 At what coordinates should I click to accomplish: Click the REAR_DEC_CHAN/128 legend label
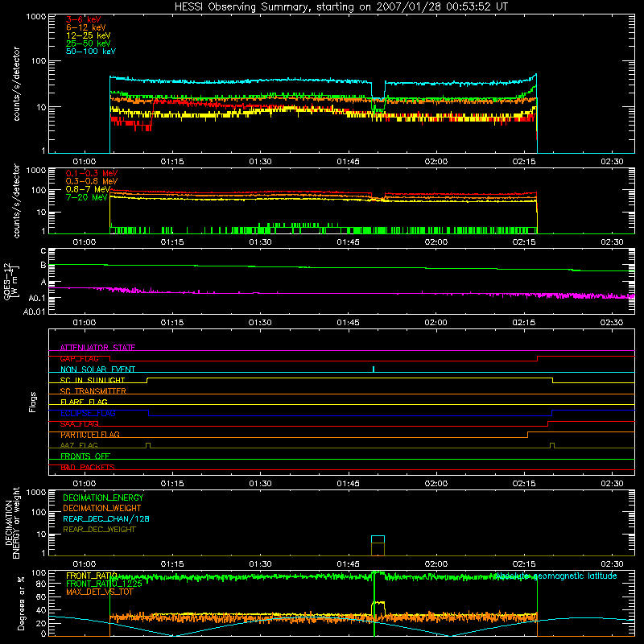tap(106, 519)
